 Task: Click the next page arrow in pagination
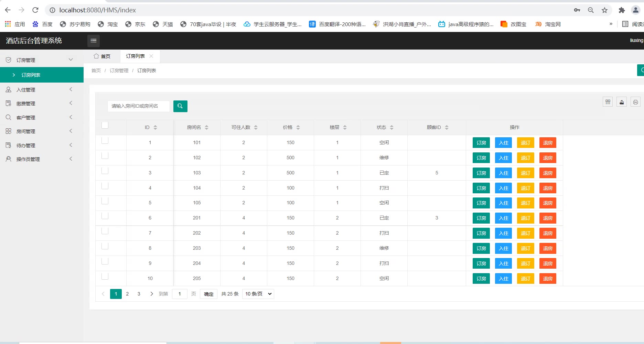pyautogui.click(x=151, y=294)
